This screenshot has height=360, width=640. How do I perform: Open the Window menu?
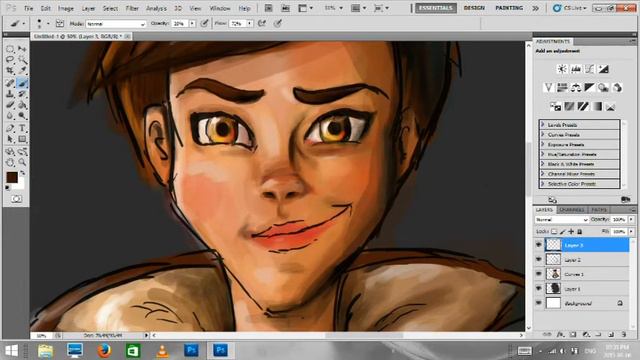[x=220, y=8]
